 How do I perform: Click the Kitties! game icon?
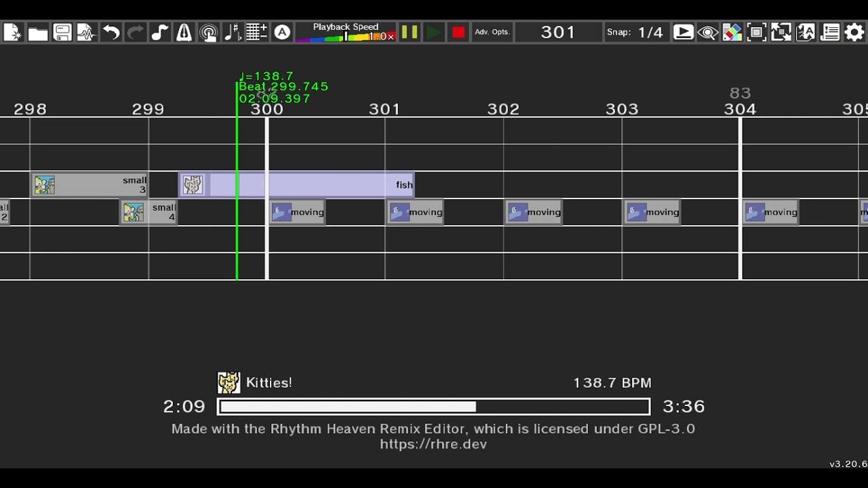click(x=229, y=383)
